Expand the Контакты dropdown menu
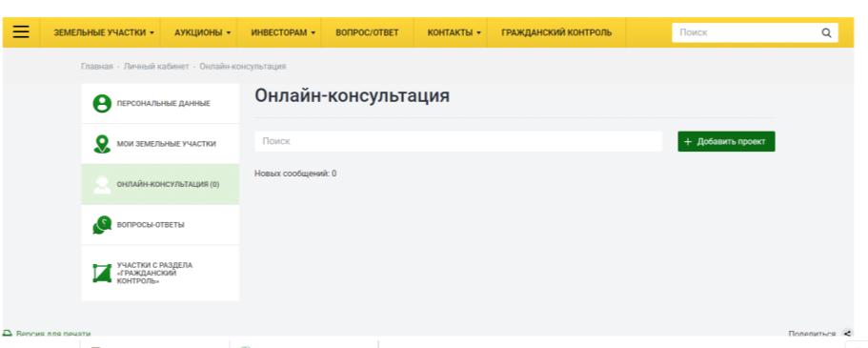868x348 pixels. (x=454, y=32)
